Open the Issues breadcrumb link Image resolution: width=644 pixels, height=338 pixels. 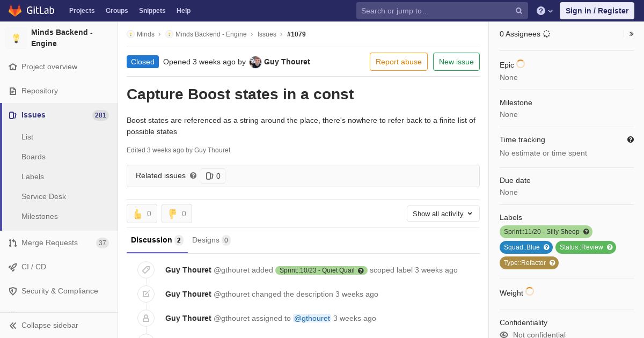[x=267, y=34]
